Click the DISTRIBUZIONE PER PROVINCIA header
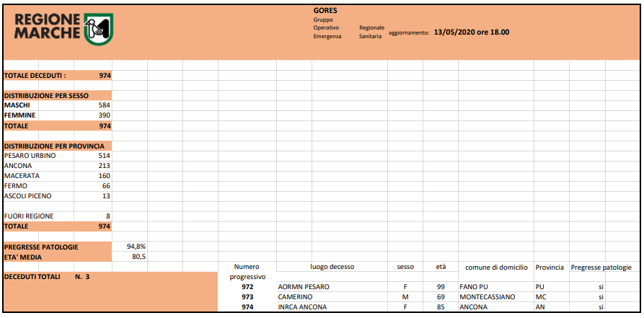 pos(54,146)
